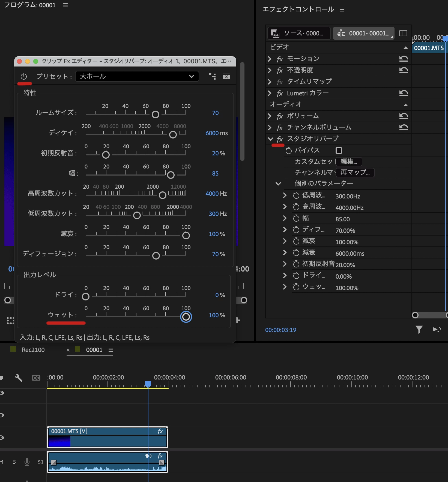Open the 00001 timeline panel menu
448x482 pixels.
tap(111, 350)
